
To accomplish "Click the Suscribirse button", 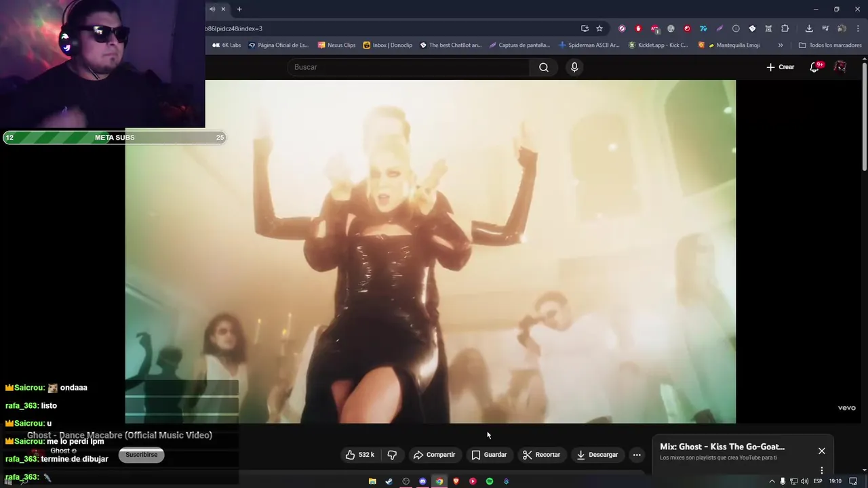I will pos(141,455).
